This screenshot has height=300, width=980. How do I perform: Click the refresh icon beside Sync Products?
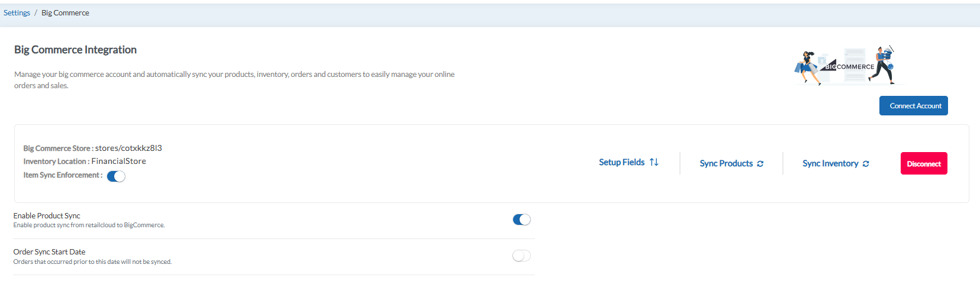pos(760,164)
